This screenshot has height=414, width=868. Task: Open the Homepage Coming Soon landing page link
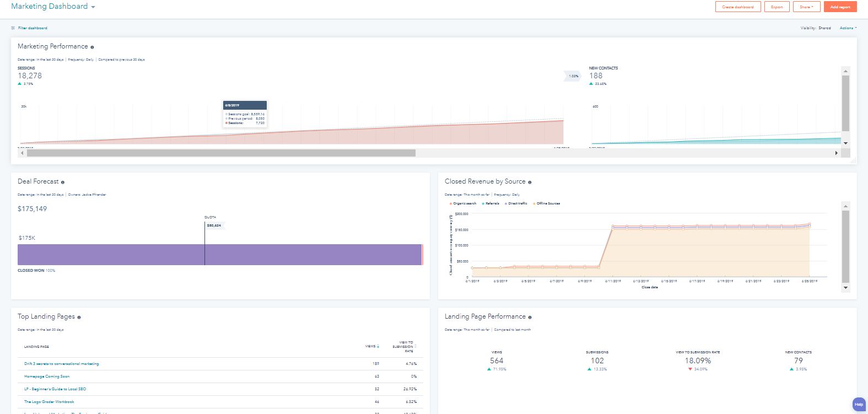coord(47,377)
